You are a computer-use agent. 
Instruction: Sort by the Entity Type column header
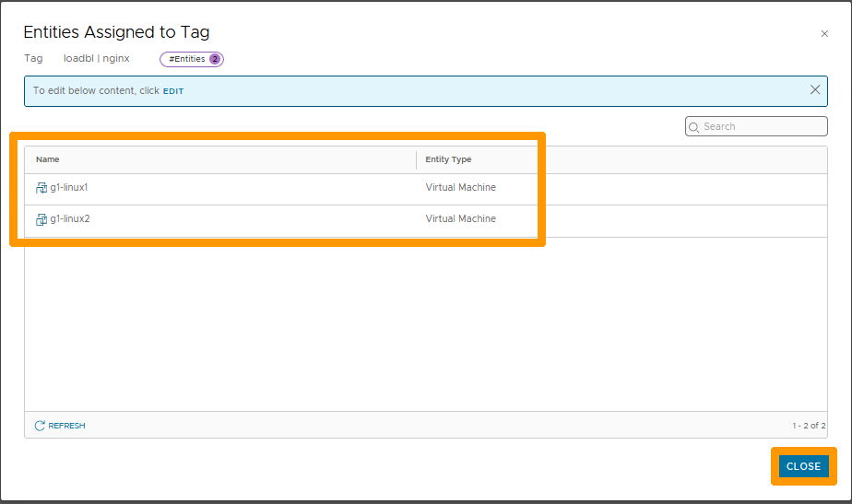pyautogui.click(x=448, y=159)
